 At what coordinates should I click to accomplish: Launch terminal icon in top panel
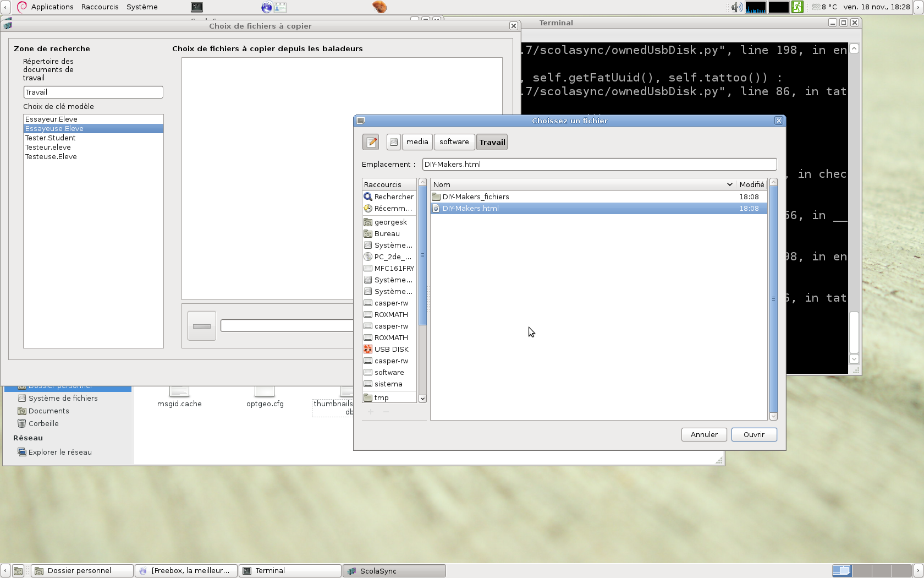tap(197, 7)
